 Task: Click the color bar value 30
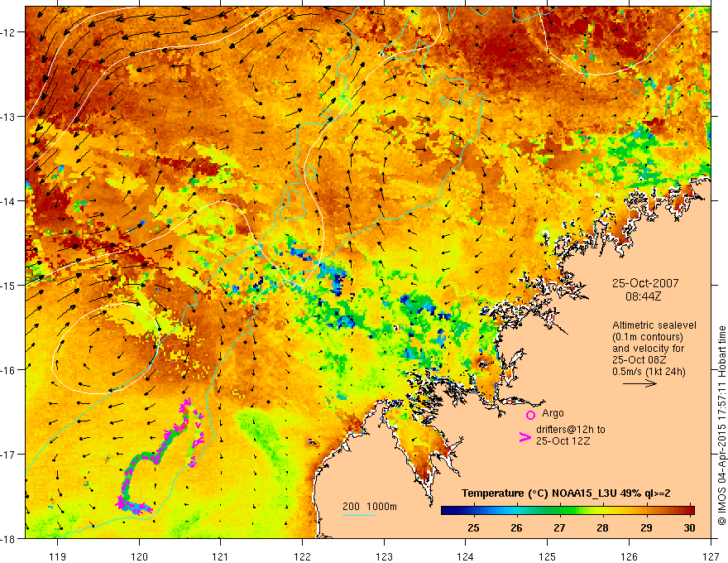[689, 528]
